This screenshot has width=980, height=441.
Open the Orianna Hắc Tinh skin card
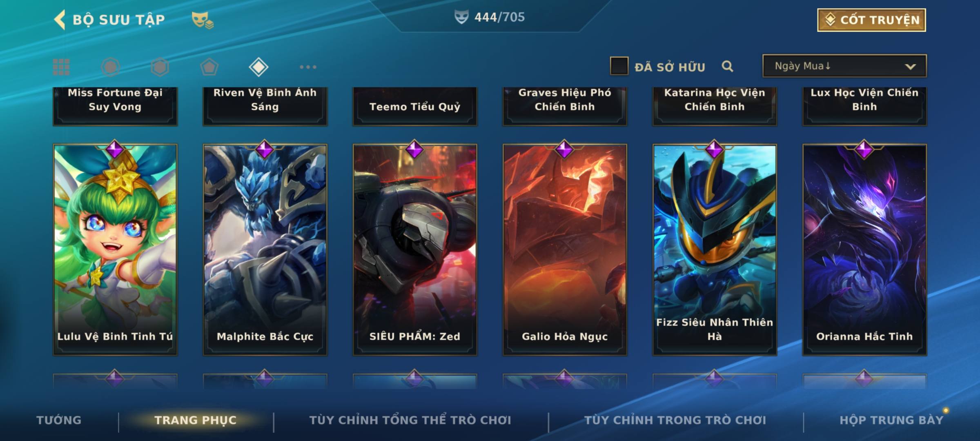click(x=864, y=249)
